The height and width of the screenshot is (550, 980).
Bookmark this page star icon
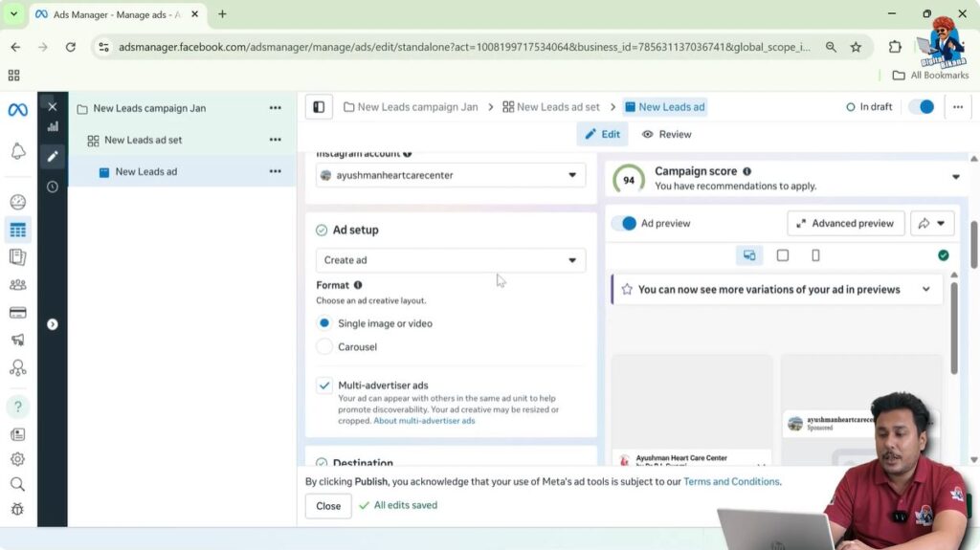[x=856, y=47]
